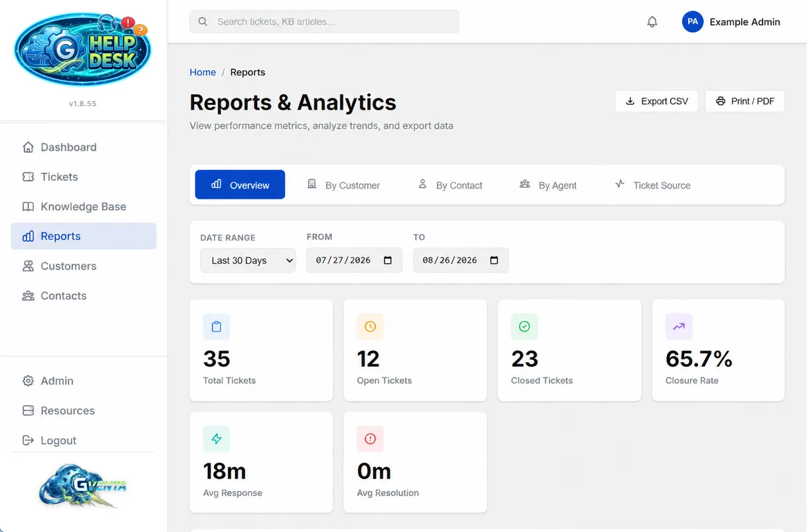Click the Print / PDF button
The height and width of the screenshot is (532, 807).
(745, 102)
